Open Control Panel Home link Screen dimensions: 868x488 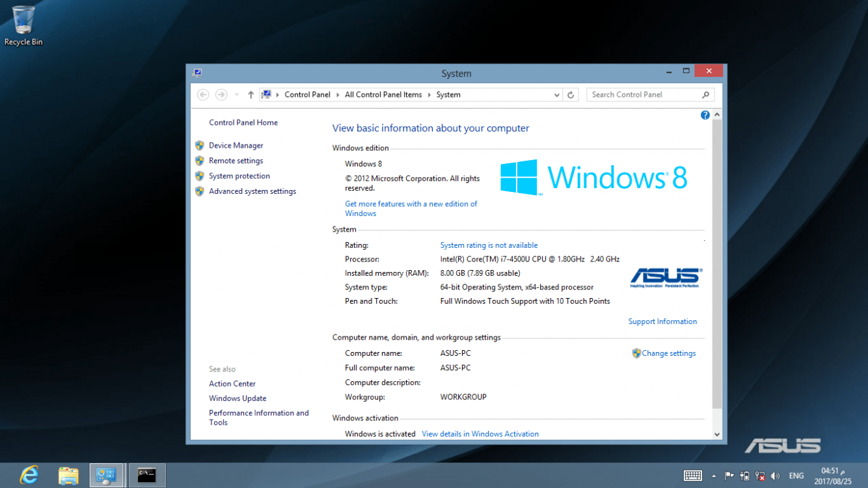(243, 122)
